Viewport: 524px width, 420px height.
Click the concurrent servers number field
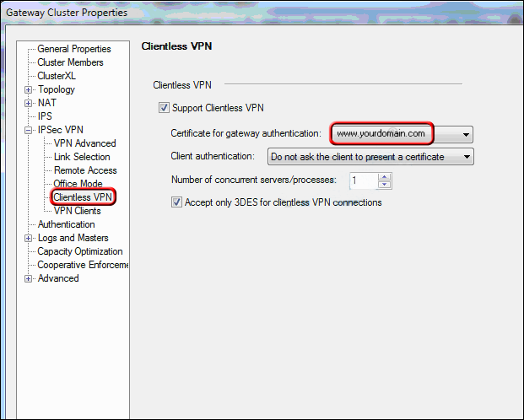pos(364,180)
